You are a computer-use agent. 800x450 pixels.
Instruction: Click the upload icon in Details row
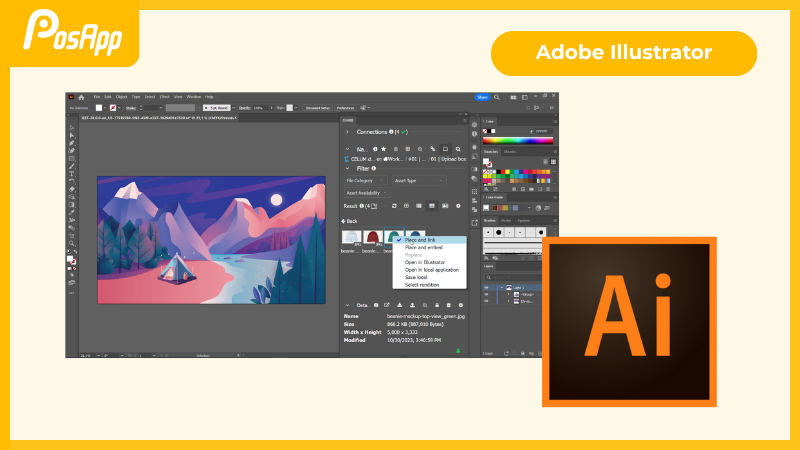tap(412, 305)
